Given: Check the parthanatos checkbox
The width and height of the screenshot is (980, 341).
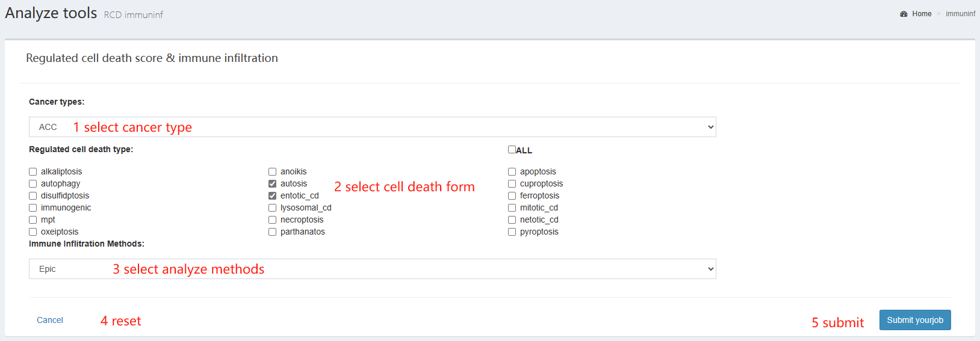Looking at the screenshot, I should (273, 232).
